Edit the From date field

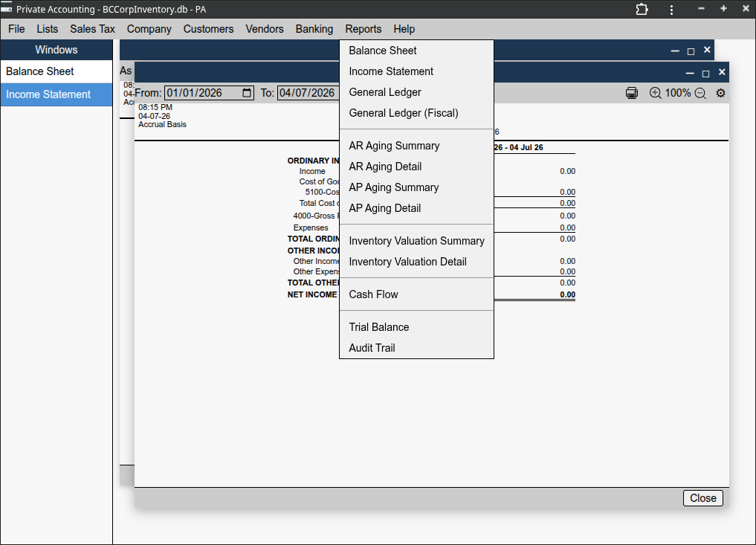209,93
